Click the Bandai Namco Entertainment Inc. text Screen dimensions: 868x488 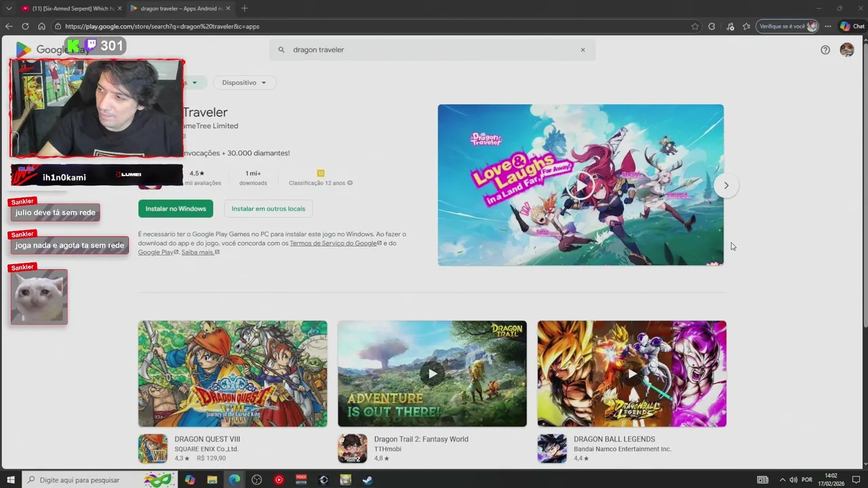tap(623, 449)
